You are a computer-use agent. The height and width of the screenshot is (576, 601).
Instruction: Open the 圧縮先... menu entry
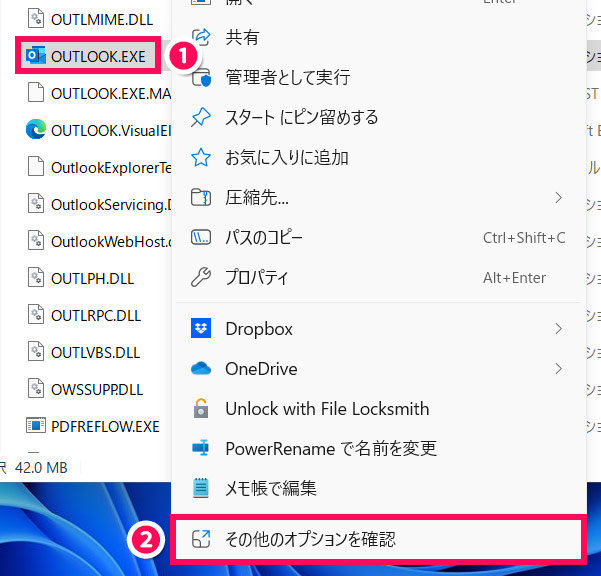tap(379, 198)
